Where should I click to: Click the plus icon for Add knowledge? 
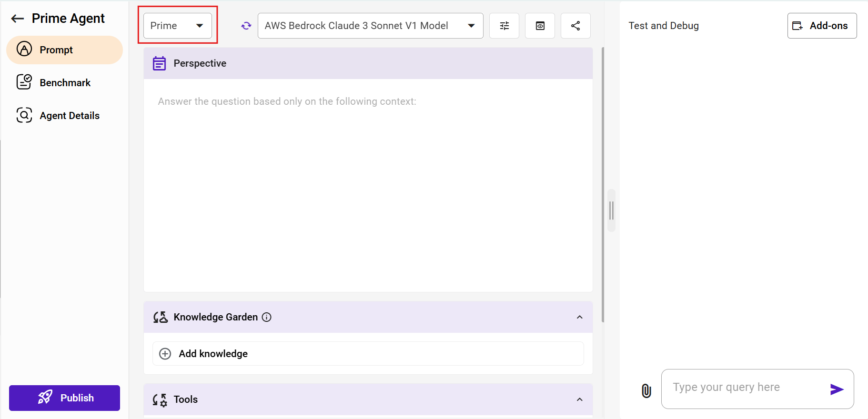pos(165,354)
